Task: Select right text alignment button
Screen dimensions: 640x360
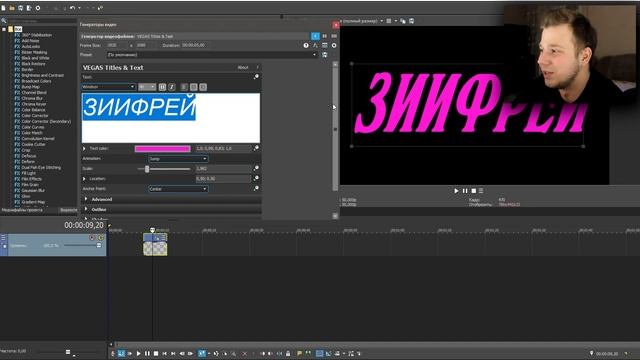Action: (x=203, y=87)
